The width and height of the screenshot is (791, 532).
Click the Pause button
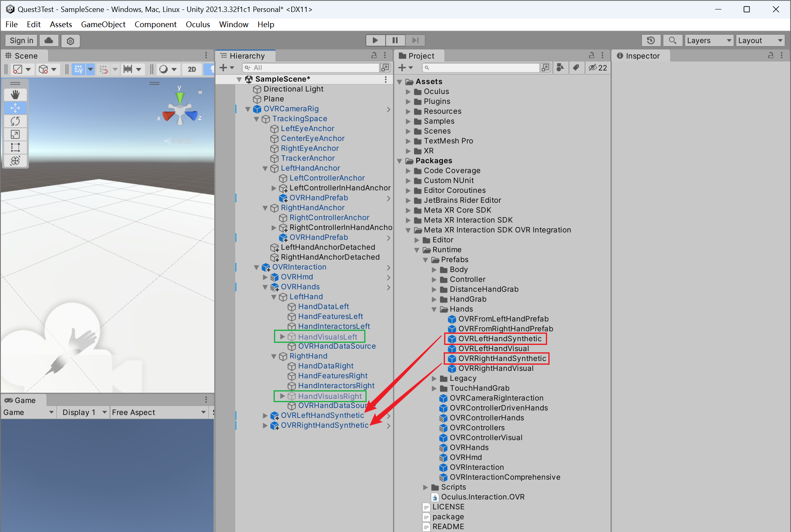tap(395, 40)
